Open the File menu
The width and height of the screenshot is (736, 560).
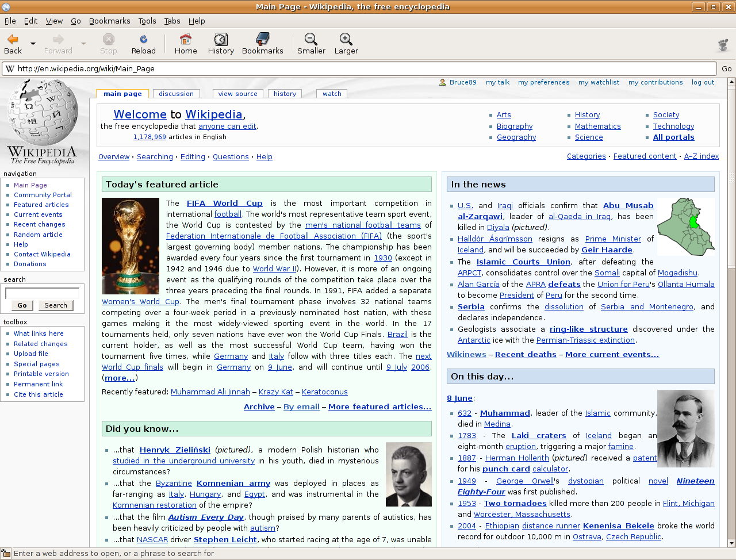coord(10,21)
